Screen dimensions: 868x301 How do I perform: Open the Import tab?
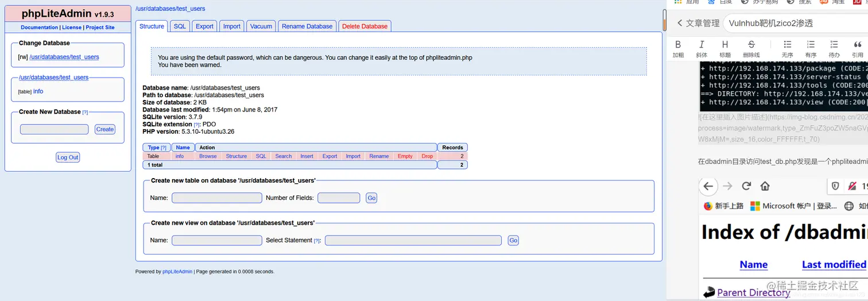[232, 26]
